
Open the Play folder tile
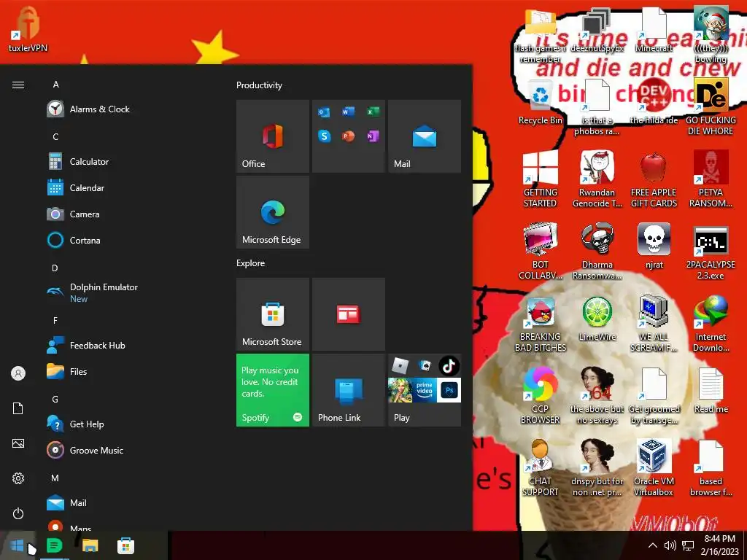coord(425,390)
